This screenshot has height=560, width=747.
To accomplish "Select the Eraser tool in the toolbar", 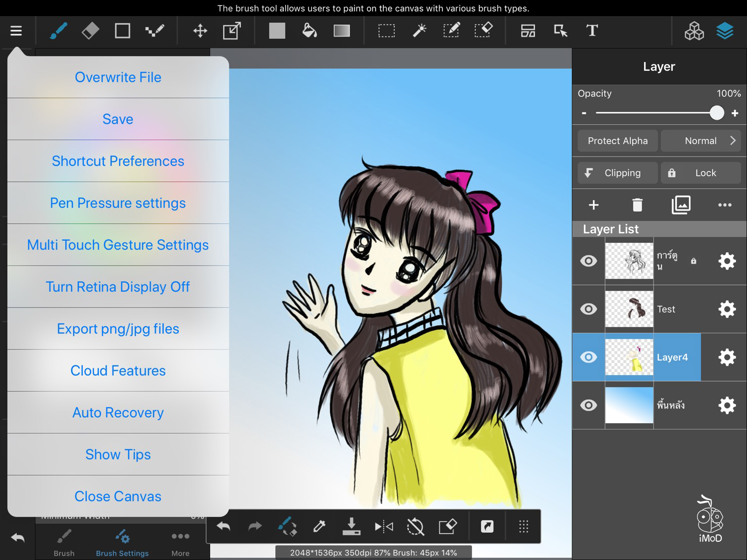I will click(x=90, y=30).
